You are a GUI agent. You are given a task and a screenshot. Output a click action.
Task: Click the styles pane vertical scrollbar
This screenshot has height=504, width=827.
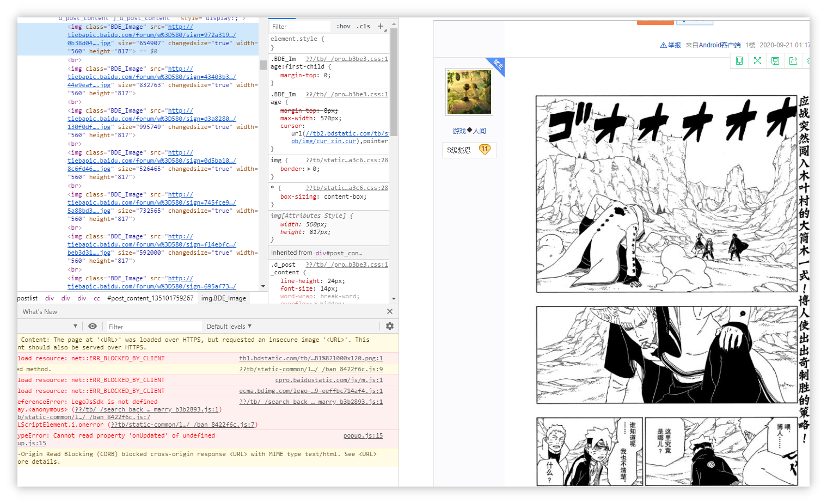(x=394, y=82)
